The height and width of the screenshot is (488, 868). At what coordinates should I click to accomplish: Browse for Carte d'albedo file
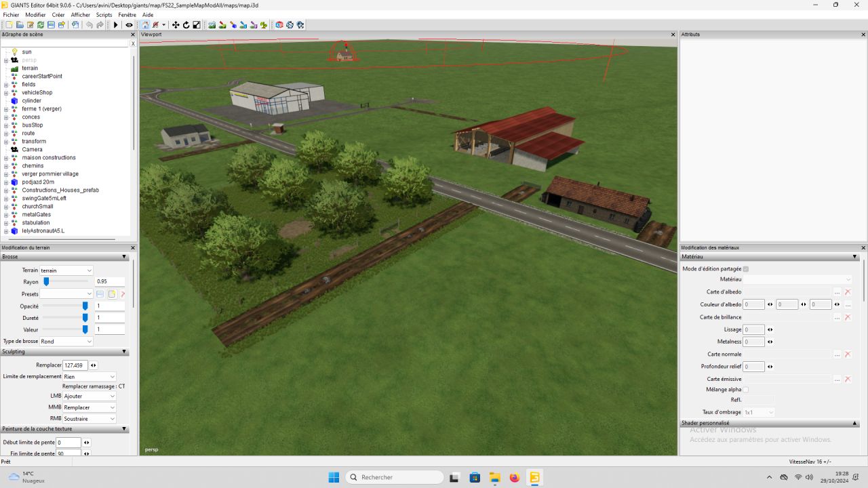pos(837,292)
